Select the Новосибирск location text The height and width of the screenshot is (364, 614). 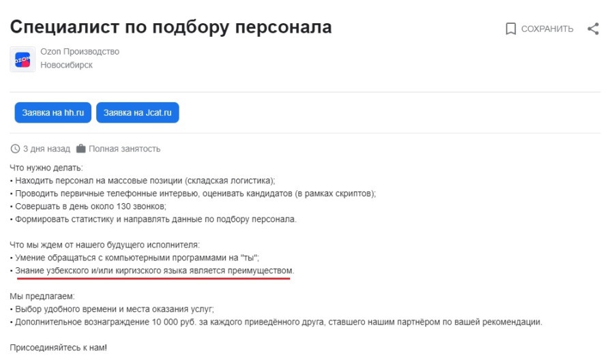(66, 65)
